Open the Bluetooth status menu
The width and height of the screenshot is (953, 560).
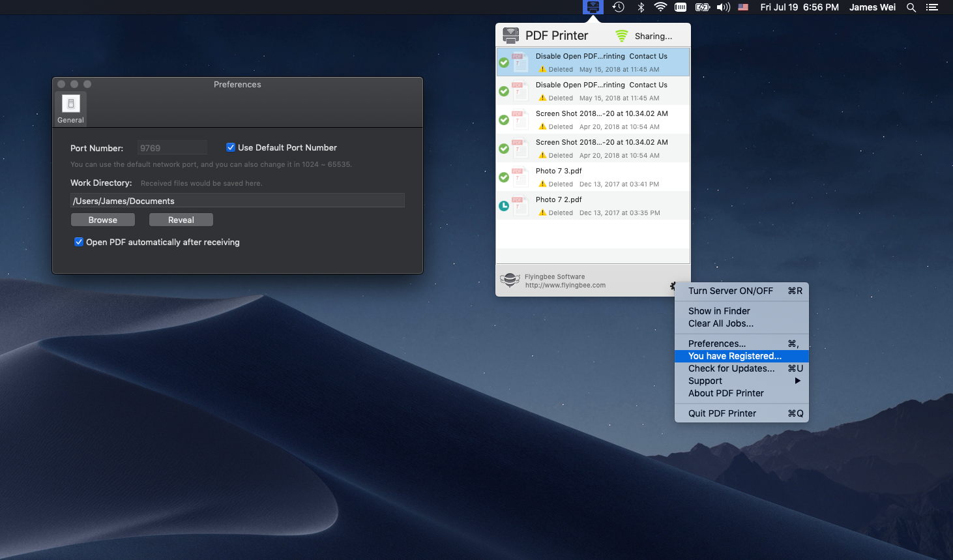641,7
